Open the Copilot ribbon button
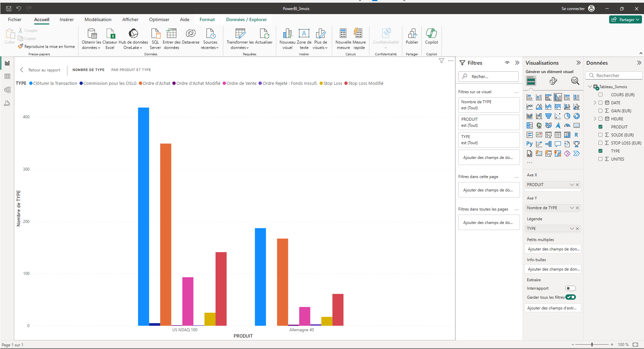 point(431,36)
